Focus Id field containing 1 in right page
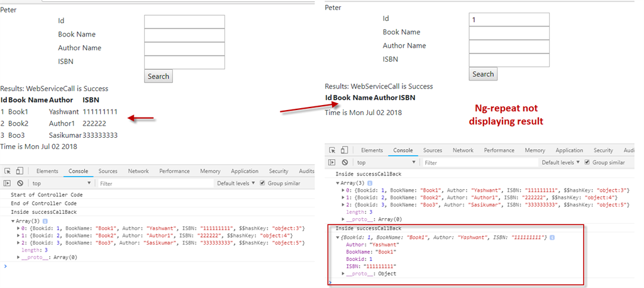 coord(509,19)
